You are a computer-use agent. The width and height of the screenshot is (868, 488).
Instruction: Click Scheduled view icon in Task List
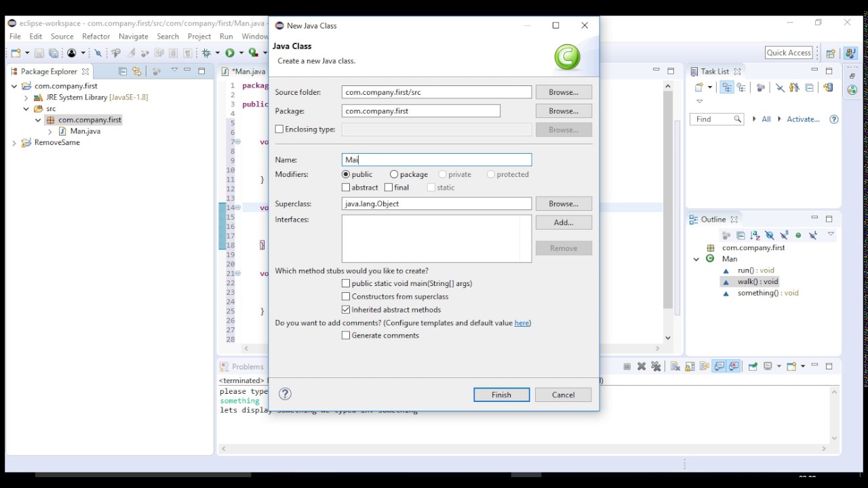742,87
